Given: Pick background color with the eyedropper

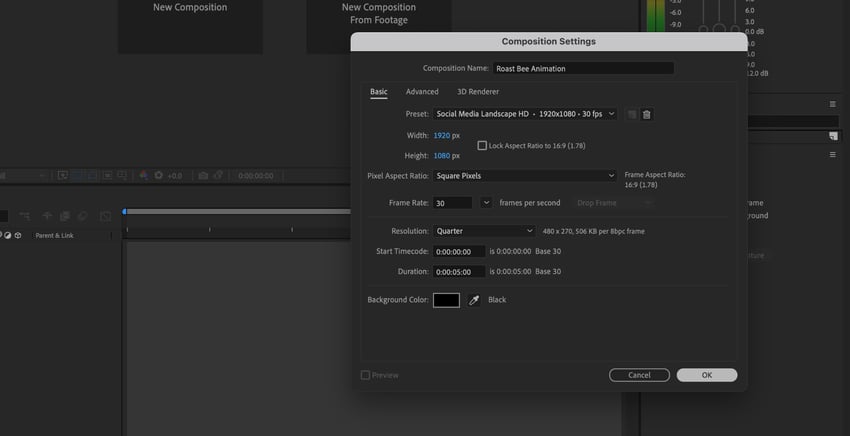Looking at the screenshot, I should coord(474,300).
